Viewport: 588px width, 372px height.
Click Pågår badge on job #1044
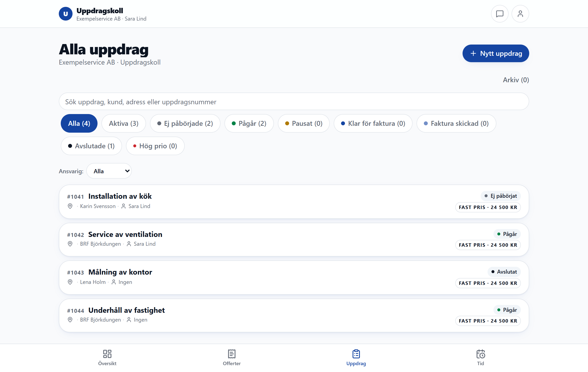tap(507, 310)
